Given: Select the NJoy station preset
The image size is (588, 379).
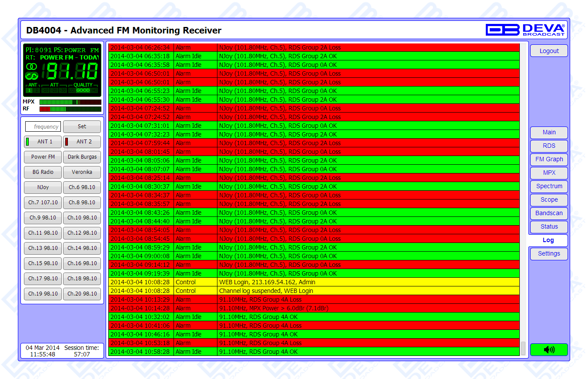Looking at the screenshot, I should (x=43, y=187).
